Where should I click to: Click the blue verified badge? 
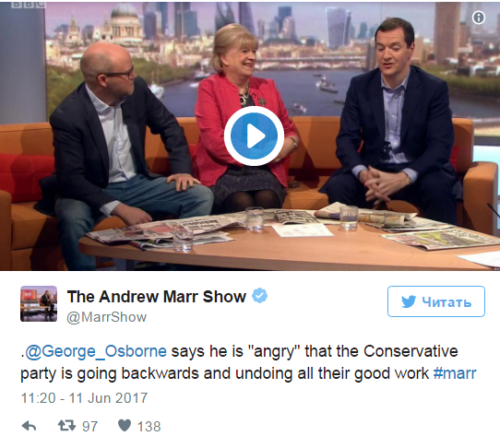[259, 296]
